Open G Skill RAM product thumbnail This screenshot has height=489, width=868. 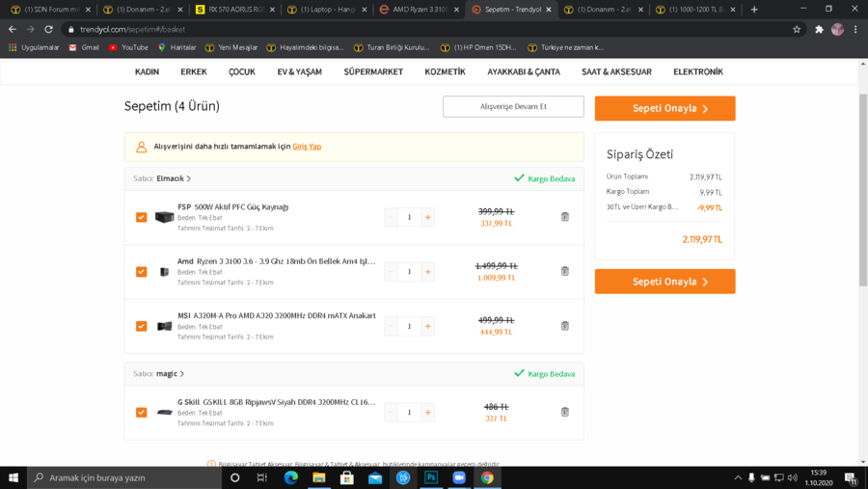tap(164, 412)
